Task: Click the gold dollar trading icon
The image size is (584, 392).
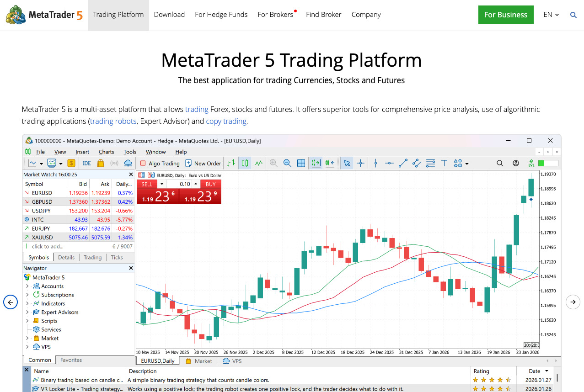Action: tap(71, 163)
